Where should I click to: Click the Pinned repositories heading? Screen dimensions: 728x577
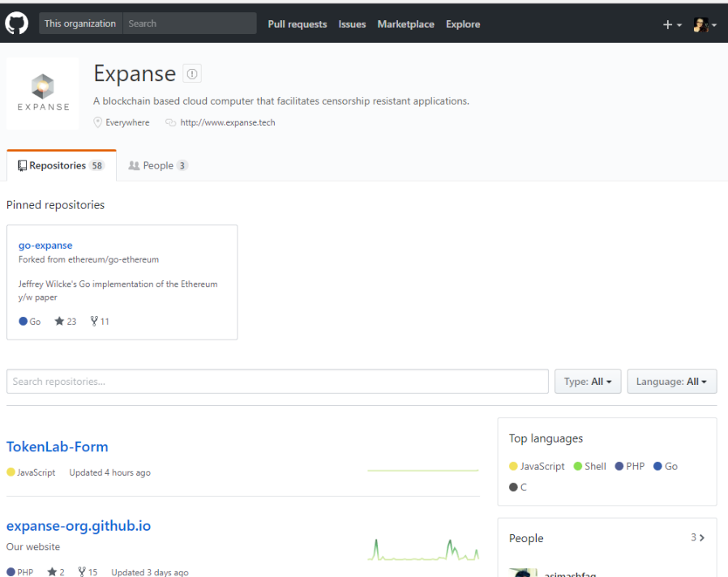click(x=55, y=205)
